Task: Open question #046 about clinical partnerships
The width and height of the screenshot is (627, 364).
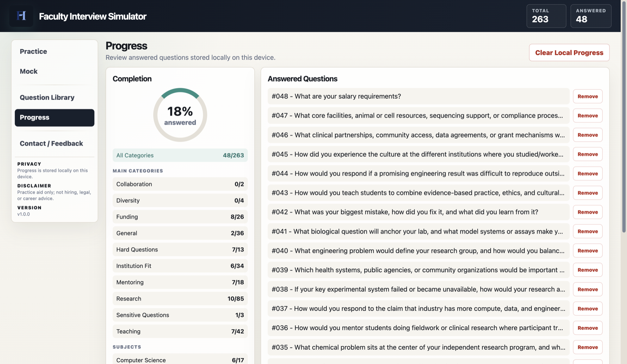Action: (419, 135)
